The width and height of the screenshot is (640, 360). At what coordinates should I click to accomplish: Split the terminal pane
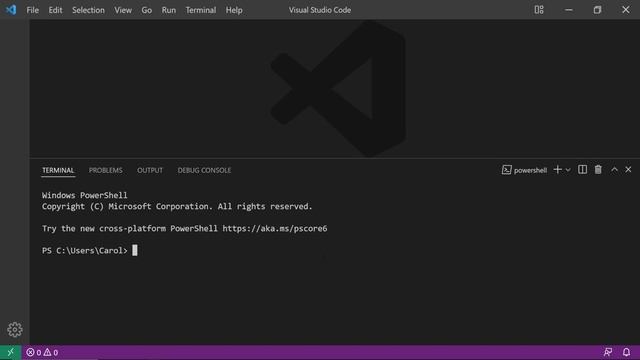pyautogui.click(x=582, y=169)
